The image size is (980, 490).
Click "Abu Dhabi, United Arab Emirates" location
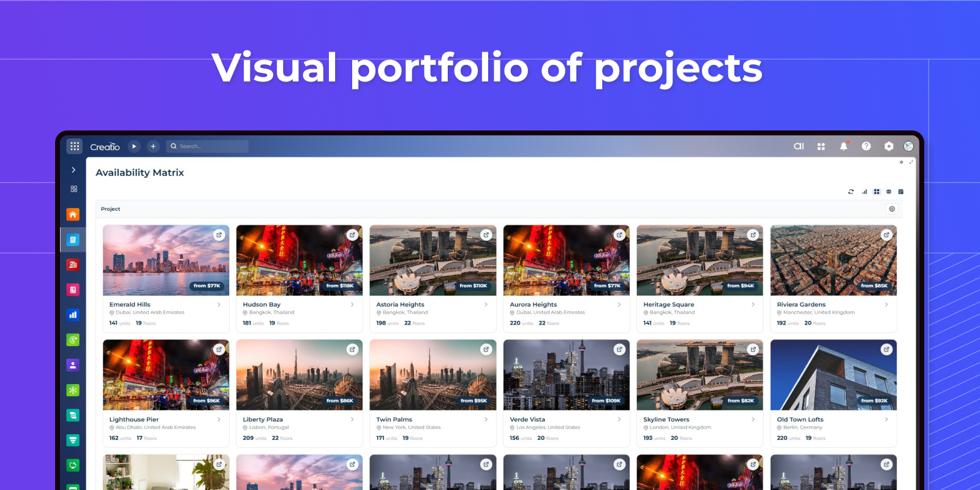(156, 428)
